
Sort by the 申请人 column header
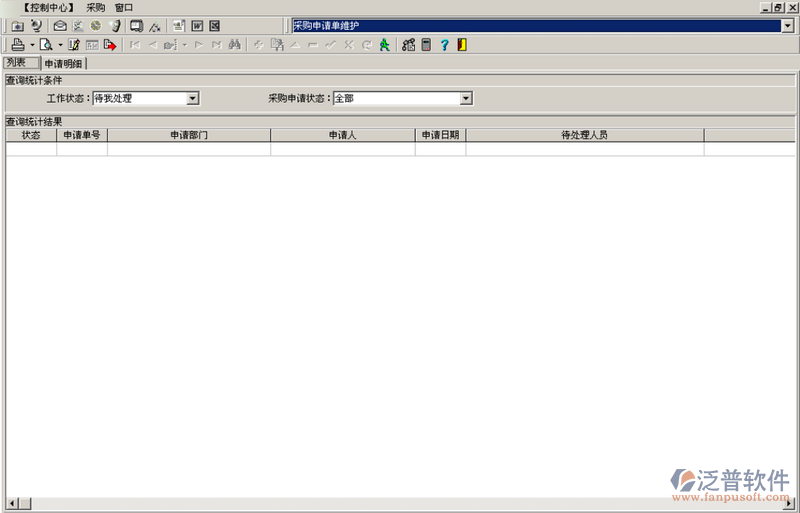(x=342, y=135)
